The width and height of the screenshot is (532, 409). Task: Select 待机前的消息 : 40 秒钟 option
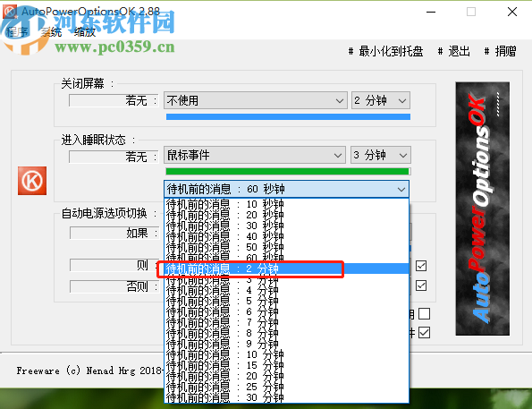click(287, 236)
